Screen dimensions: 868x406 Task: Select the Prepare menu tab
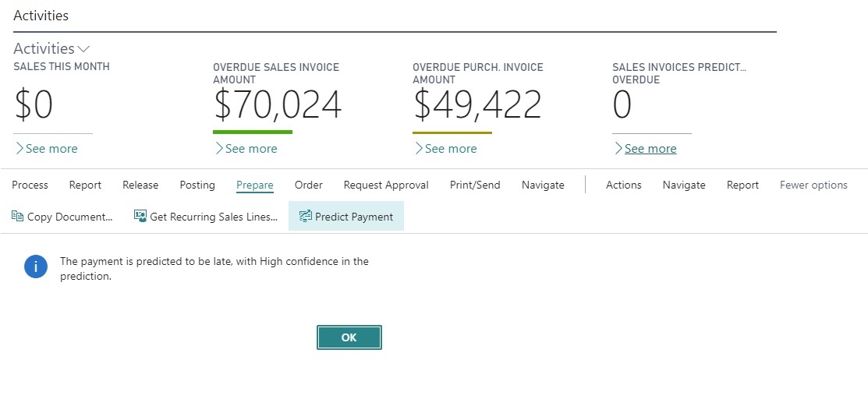click(x=255, y=185)
